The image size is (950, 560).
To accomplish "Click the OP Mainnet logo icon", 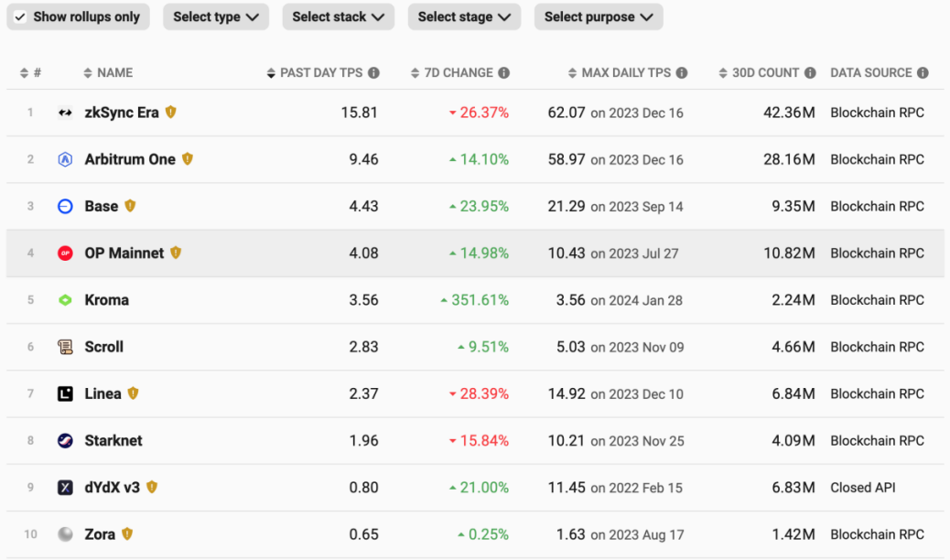I will (x=65, y=253).
